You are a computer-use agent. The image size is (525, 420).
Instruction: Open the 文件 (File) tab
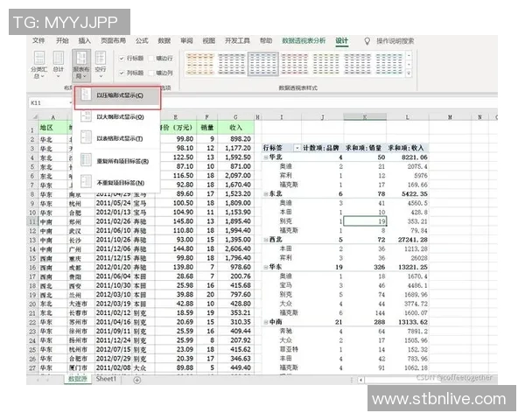click(x=38, y=40)
